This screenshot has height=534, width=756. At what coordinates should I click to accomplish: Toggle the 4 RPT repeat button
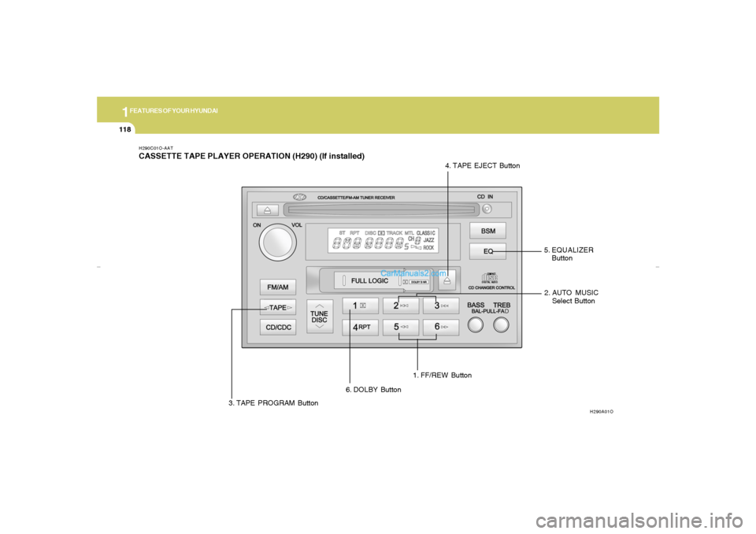(360, 327)
